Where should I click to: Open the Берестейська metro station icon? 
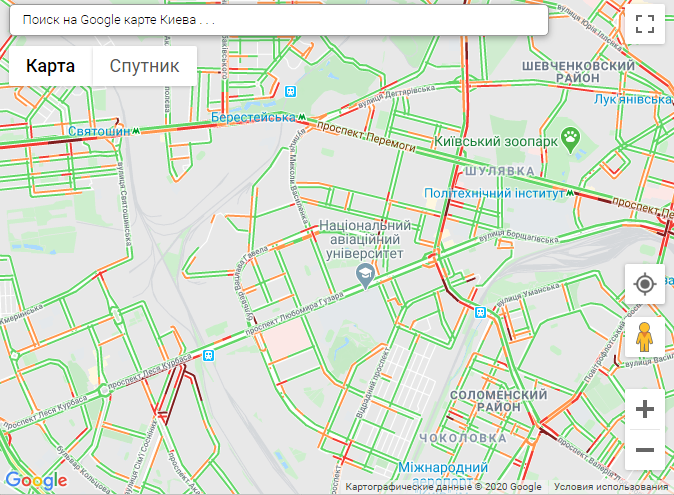[302, 117]
